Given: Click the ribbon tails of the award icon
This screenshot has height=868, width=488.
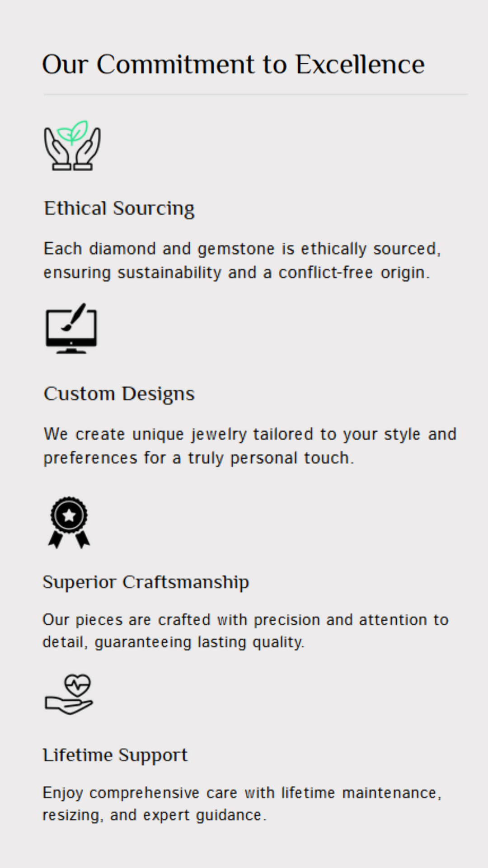Looking at the screenshot, I should 69,540.
